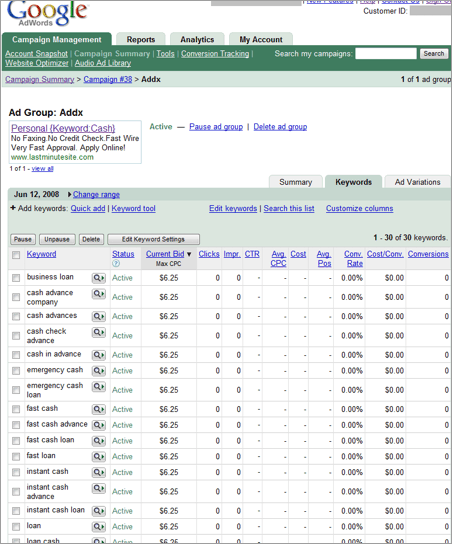
Task: Open the Edit keywords link
Action: pos(233,209)
